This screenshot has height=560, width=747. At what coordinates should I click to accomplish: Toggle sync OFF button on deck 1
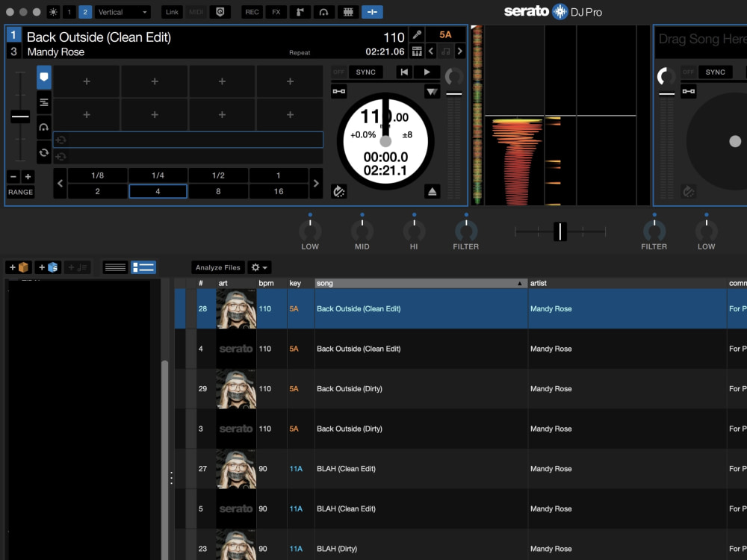coord(338,72)
